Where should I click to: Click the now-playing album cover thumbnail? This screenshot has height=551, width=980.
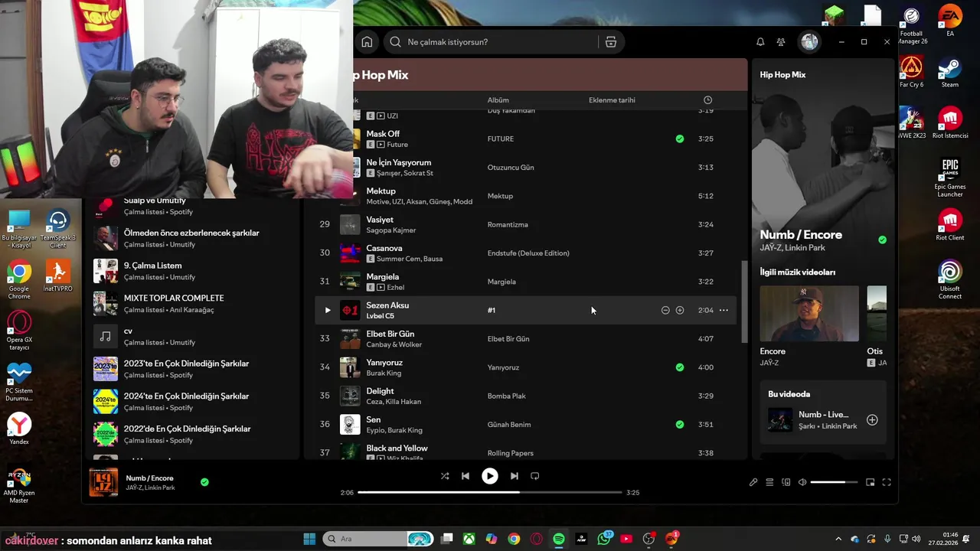(x=103, y=483)
